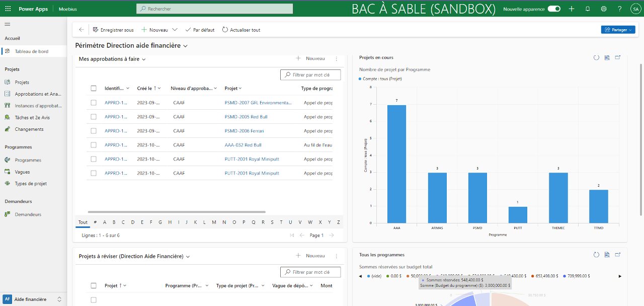Screen dimensions: 644x306
Task: Select checkbox for PSMD-2007 GFL Environmental row
Action: click(94, 102)
